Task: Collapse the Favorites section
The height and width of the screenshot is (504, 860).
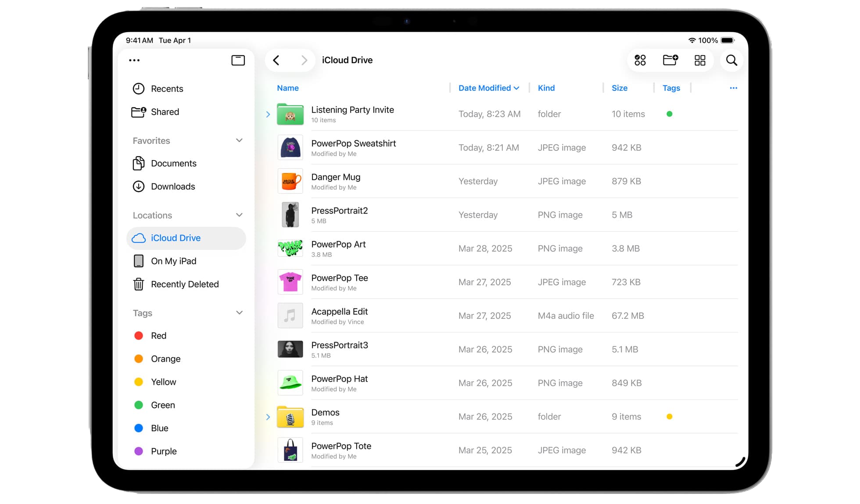Action: coord(239,140)
